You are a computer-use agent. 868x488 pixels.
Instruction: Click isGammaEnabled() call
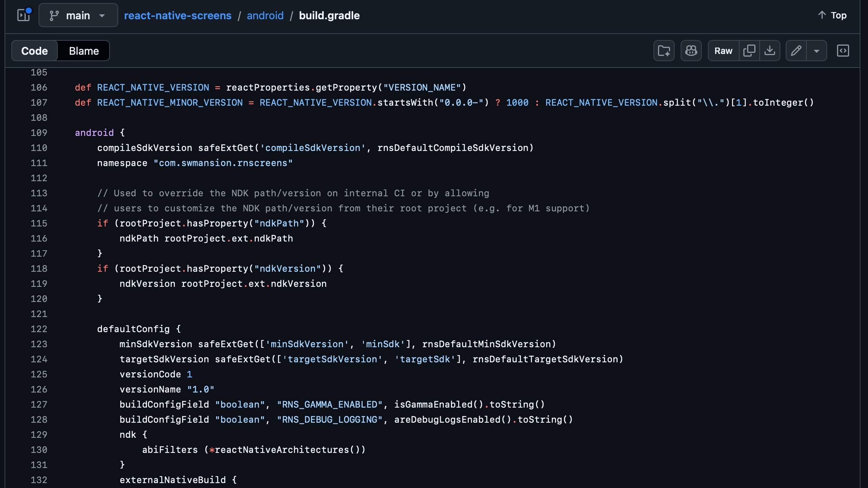pos(439,405)
